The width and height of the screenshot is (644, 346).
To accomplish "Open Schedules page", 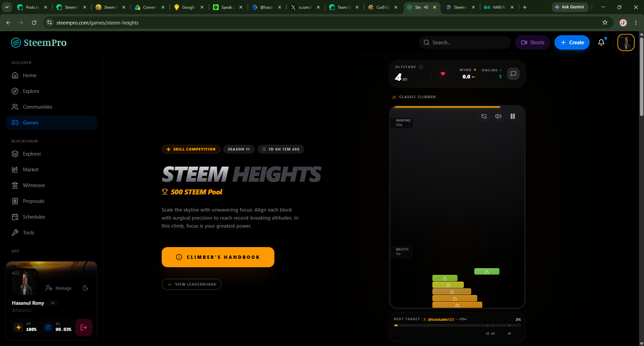I will (51, 217).
